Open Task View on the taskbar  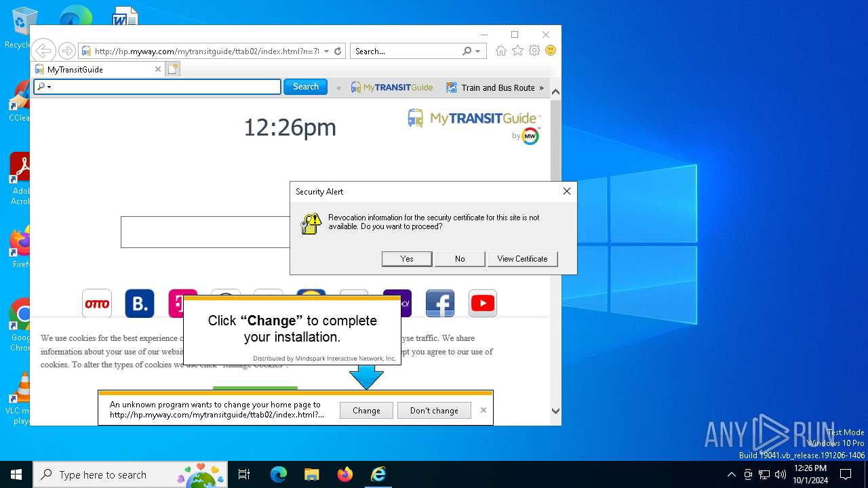tap(244, 474)
